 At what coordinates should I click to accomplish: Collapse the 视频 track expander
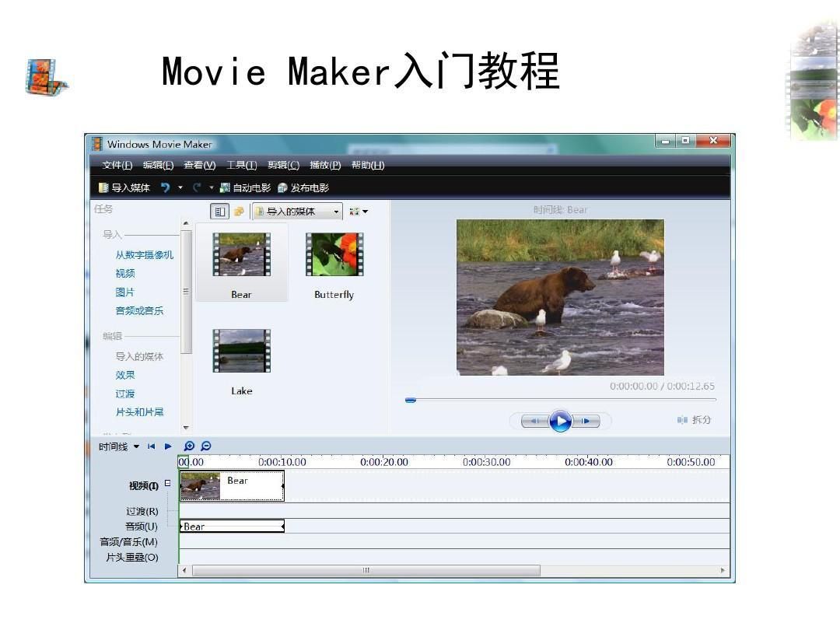pos(168,483)
